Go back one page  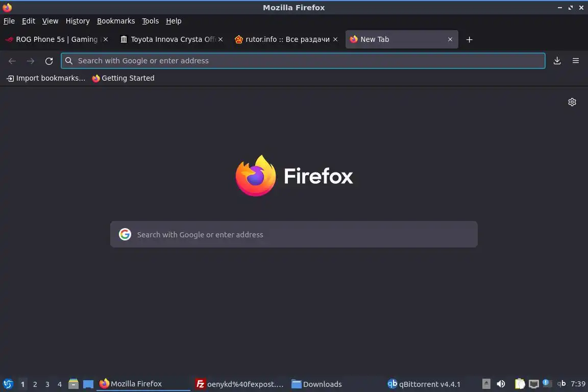[x=12, y=61]
